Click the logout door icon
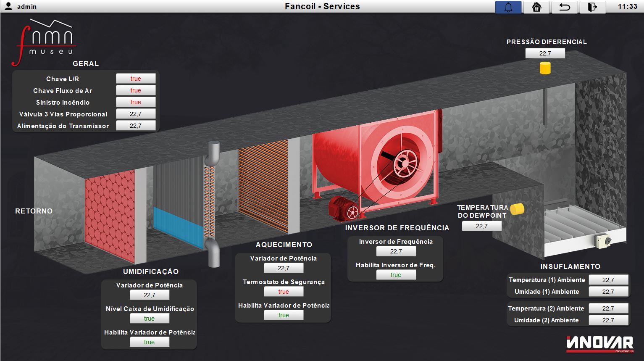This screenshot has width=644, height=361. tap(593, 7)
